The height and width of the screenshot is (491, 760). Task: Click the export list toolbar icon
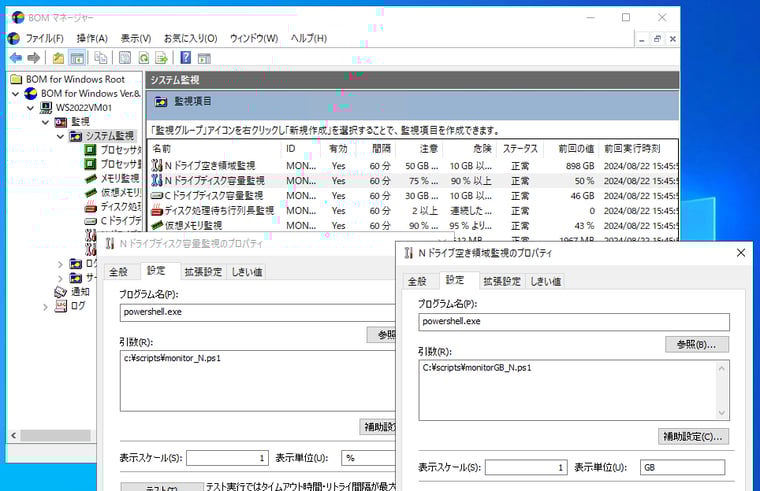click(x=161, y=58)
